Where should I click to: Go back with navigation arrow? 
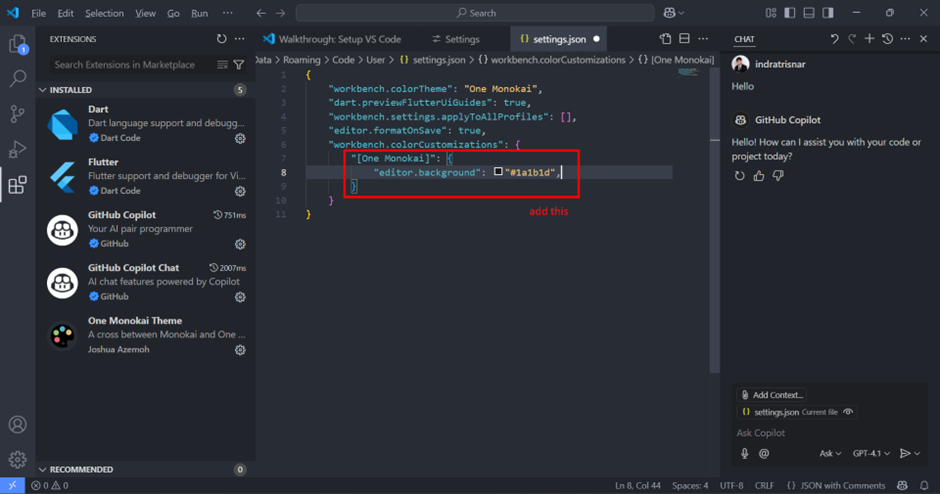click(x=261, y=13)
